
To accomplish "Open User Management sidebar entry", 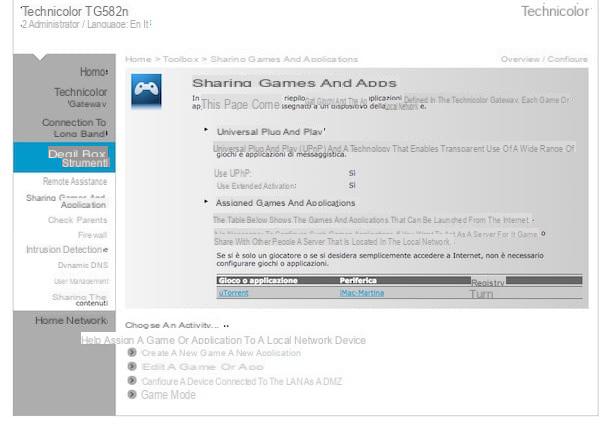I will point(81,281).
